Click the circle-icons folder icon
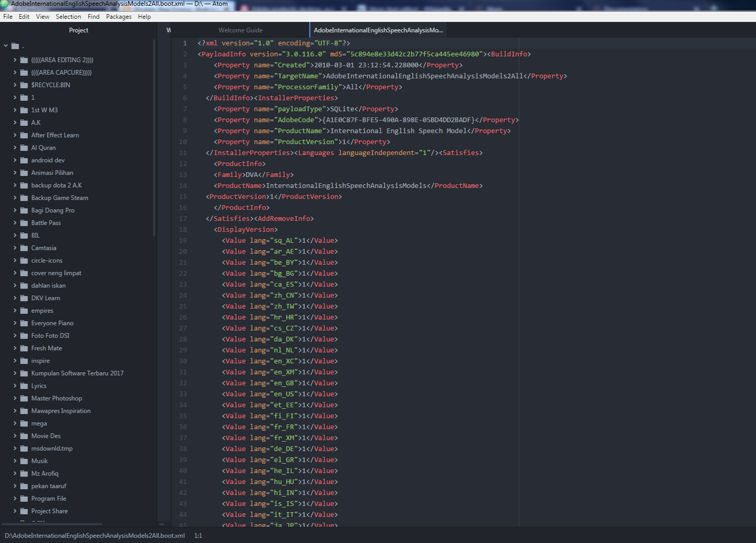This screenshot has height=543, width=756. pos(24,261)
